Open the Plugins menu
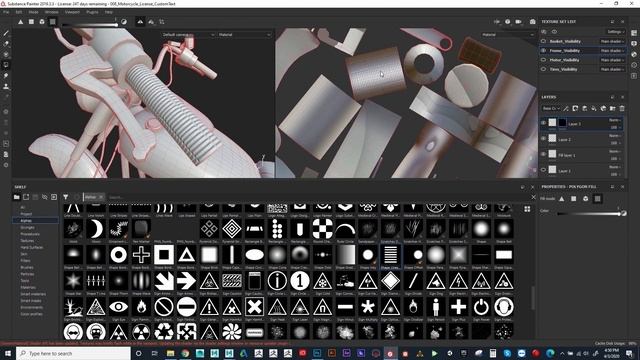 point(92,12)
